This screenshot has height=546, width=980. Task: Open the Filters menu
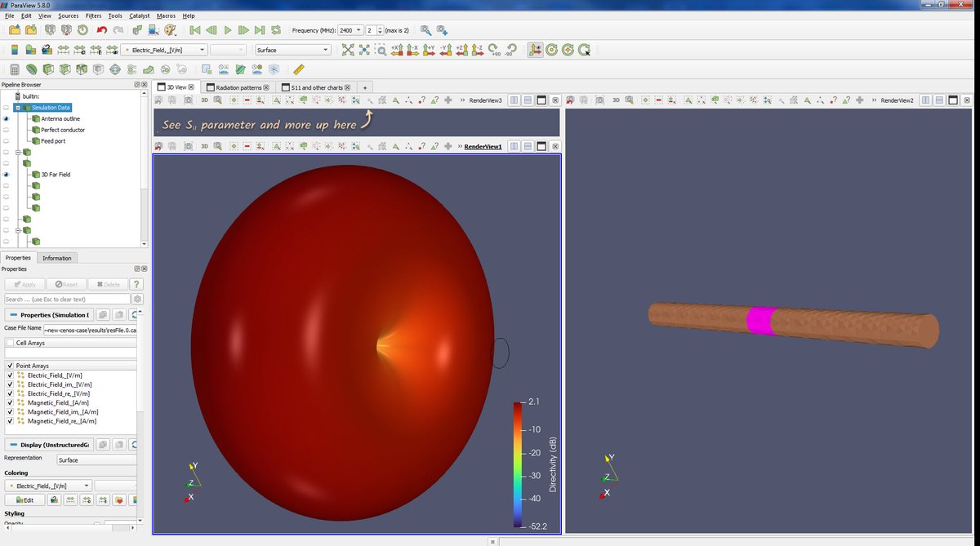[x=93, y=16]
